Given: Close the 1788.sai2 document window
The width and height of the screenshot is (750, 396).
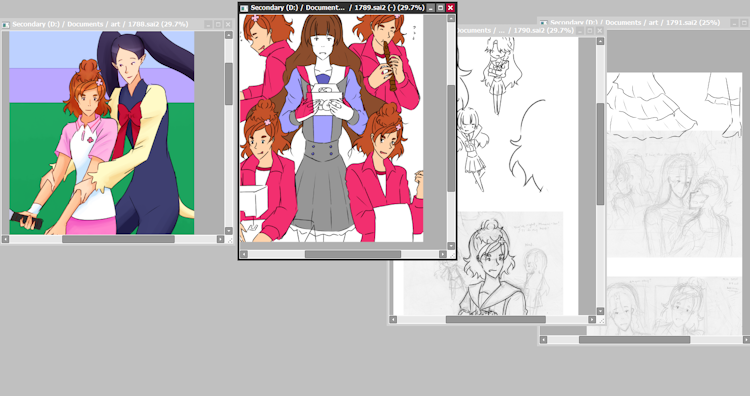Looking at the screenshot, I should (x=228, y=24).
